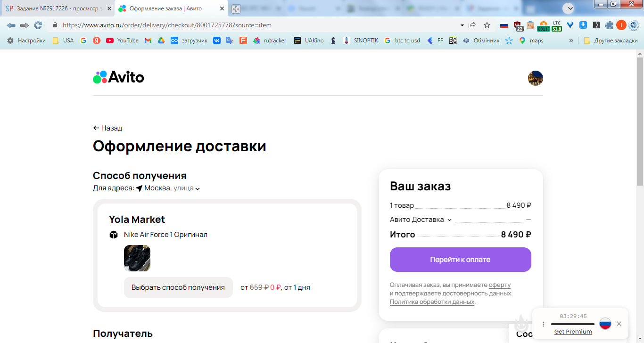The image size is (644, 343).
Task: Open the Google Translate bookmark icon
Action: pyautogui.click(x=230, y=41)
